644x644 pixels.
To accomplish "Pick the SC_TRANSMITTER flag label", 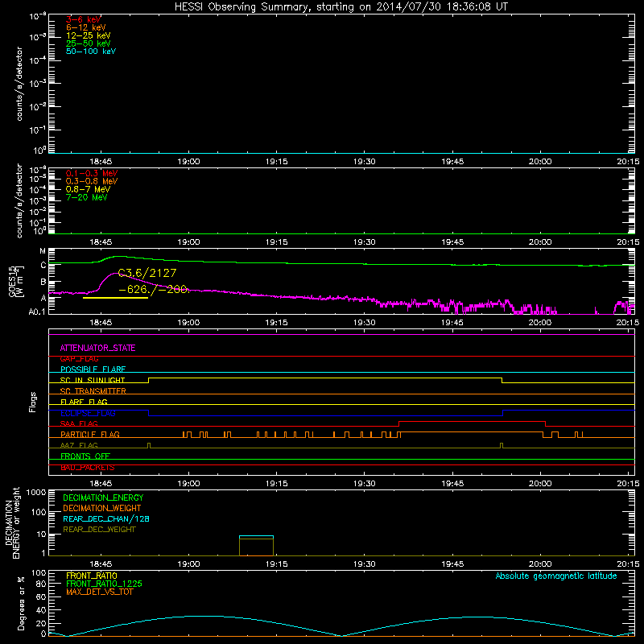I will [93, 391].
